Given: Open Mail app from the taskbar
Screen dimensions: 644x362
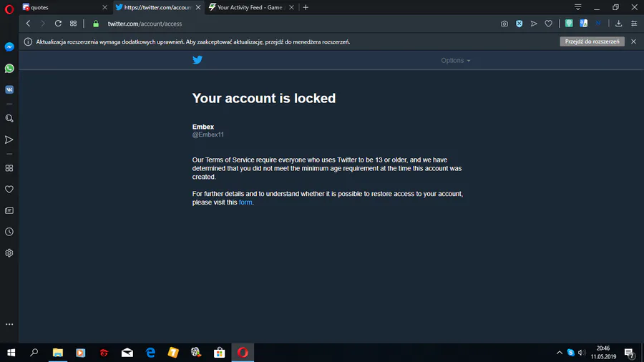Looking at the screenshot, I should [127, 353].
